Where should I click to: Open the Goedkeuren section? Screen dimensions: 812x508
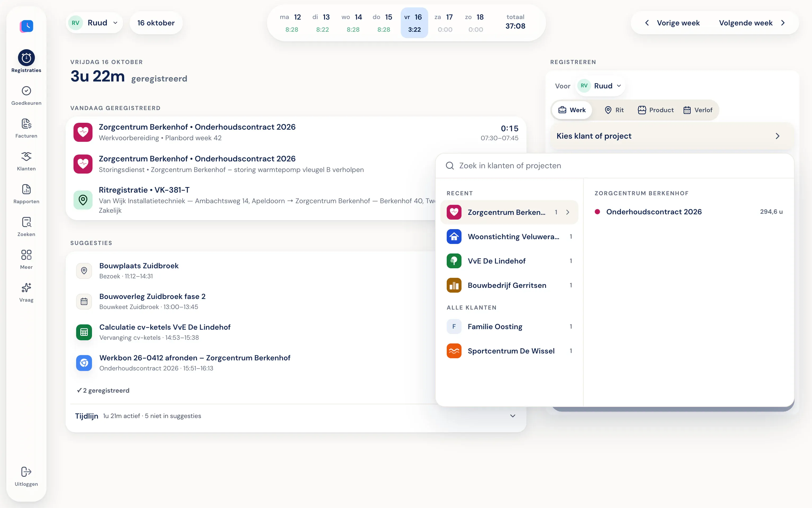(26, 96)
